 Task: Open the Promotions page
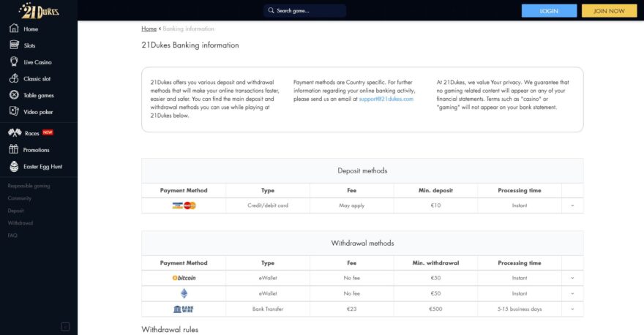point(36,150)
